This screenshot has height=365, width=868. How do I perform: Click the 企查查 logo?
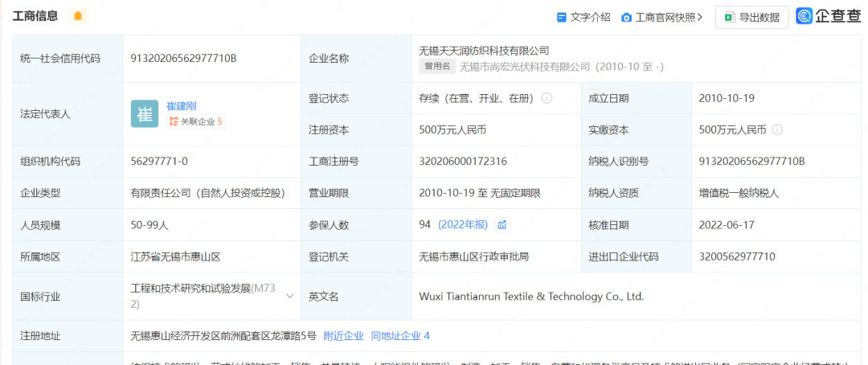coord(828,17)
